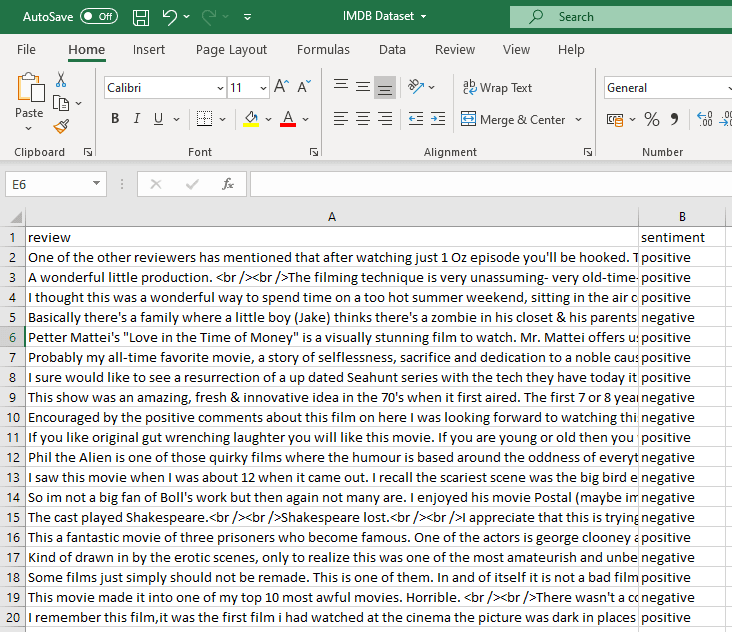Image resolution: width=732 pixels, height=632 pixels.
Task: Click Increase Indent icon
Action: pyautogui.click(x=437, y=119)
